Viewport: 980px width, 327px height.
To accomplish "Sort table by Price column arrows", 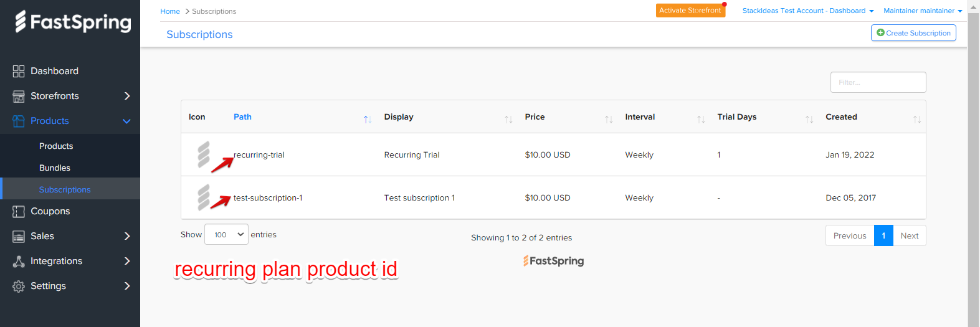I will pyautogui.click(x=609, y=119).
